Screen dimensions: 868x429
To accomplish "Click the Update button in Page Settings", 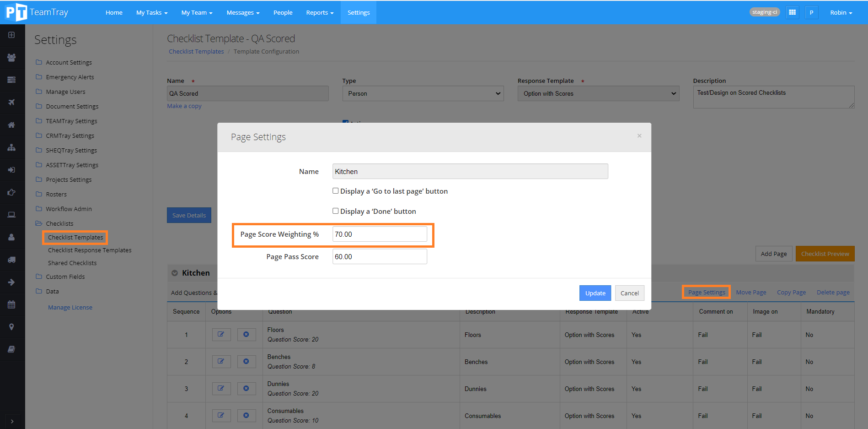I will (x=595, y=293).
